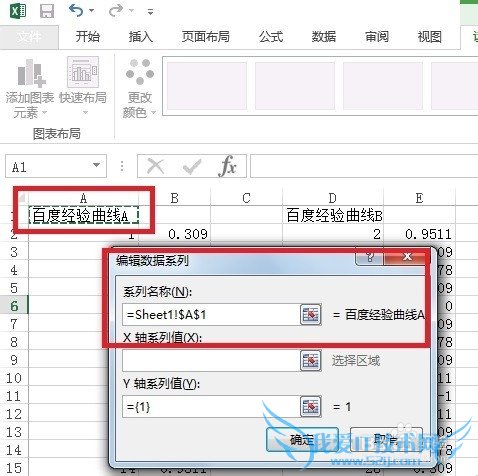Image resolution: width=478 pixels, height=476 pixels.
Task: Click the Excel application icon
Action: (18, 11)
